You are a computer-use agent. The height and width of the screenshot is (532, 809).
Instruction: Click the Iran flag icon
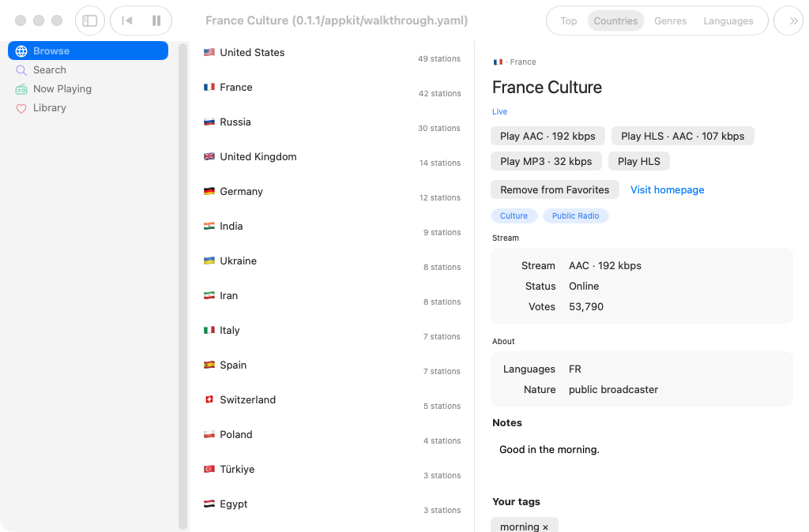click(x=209, y=295)
